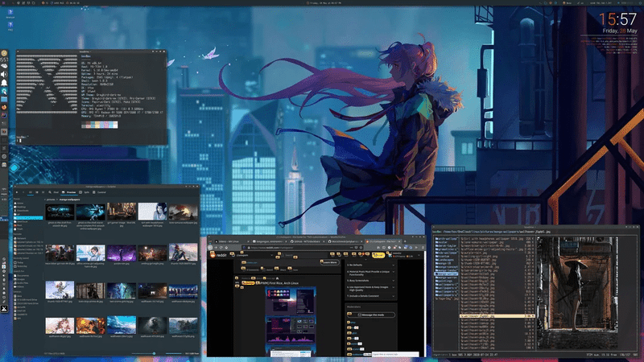Open the first wallpaper thumbnail in Dolphin

[61, 212]
